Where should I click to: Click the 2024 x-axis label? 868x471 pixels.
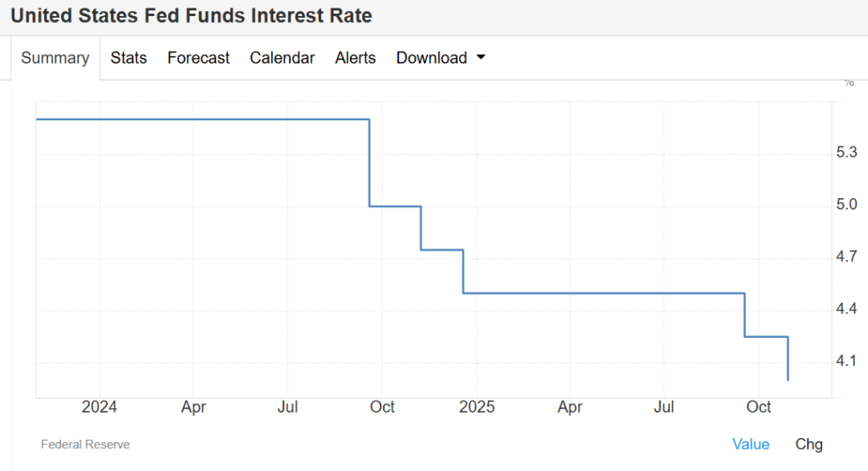point(99,407)
